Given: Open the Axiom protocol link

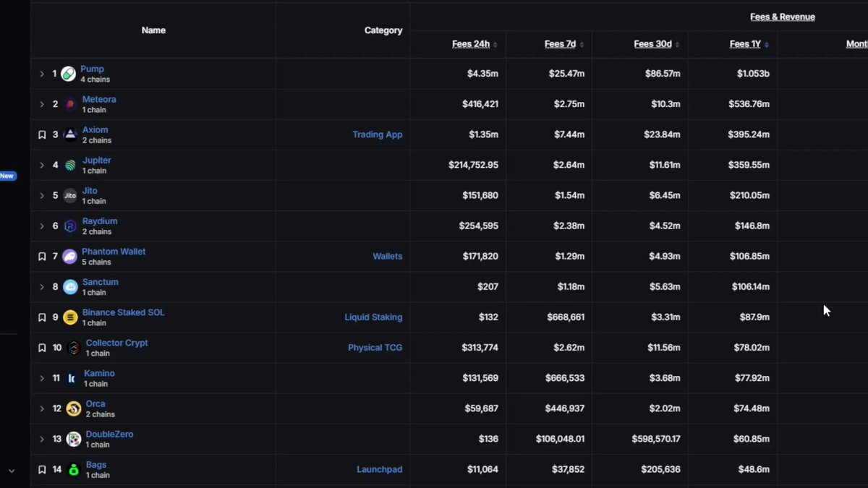Looking at the screenshot, I should point(95,129).
